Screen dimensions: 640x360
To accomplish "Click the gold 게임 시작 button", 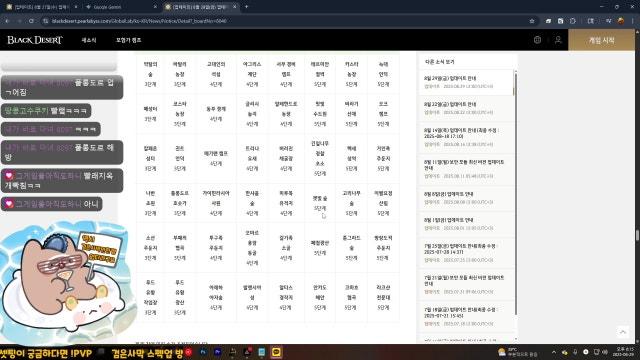I will pos(601,40).
